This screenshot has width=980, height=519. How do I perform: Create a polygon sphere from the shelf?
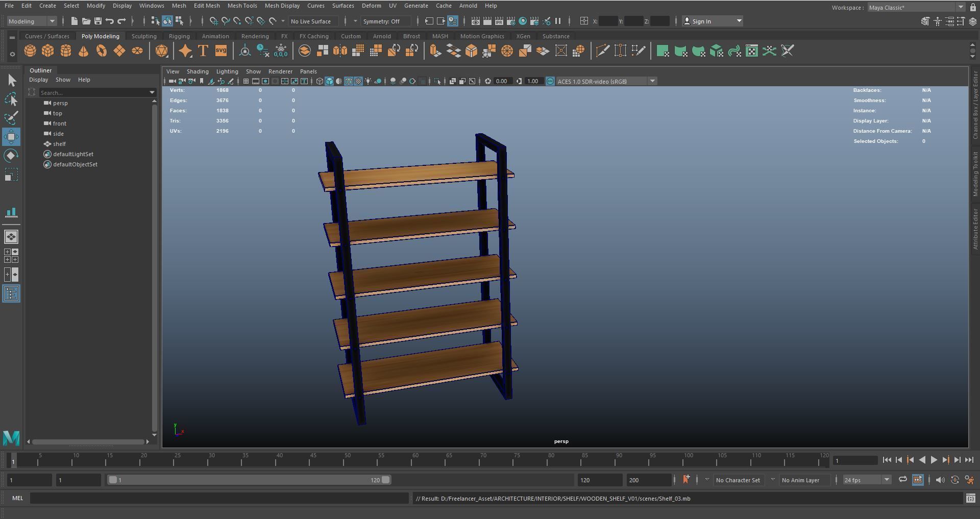pyautogui.click(x=30, y=51)
